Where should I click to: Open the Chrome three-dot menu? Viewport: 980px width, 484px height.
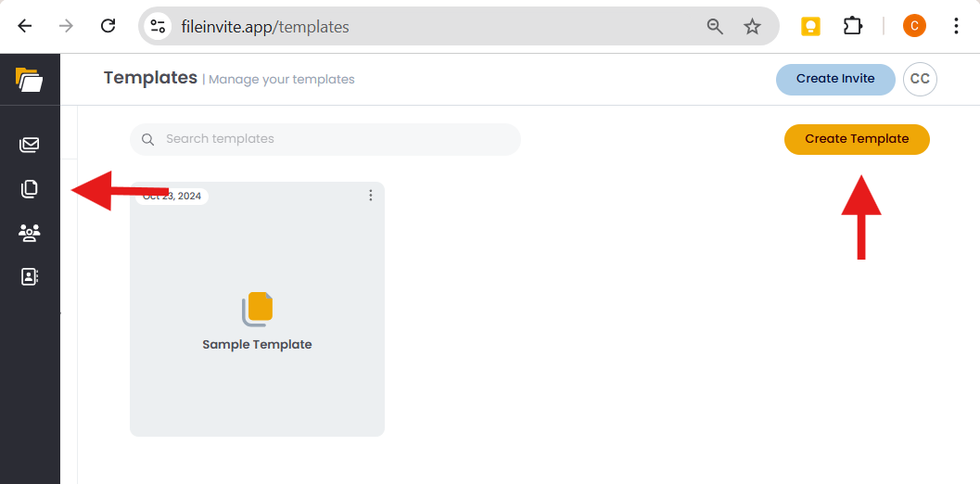tap(956, 26)
